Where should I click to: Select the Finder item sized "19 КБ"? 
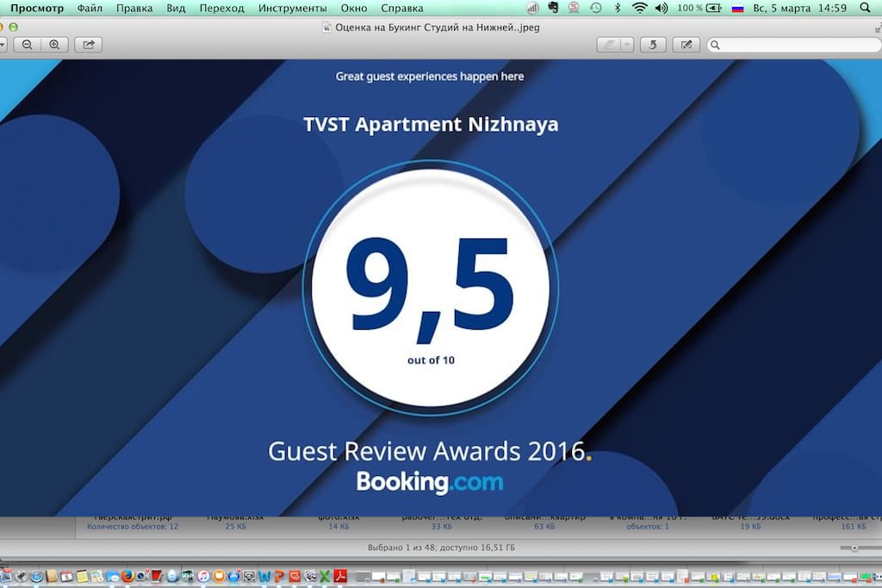750,527
